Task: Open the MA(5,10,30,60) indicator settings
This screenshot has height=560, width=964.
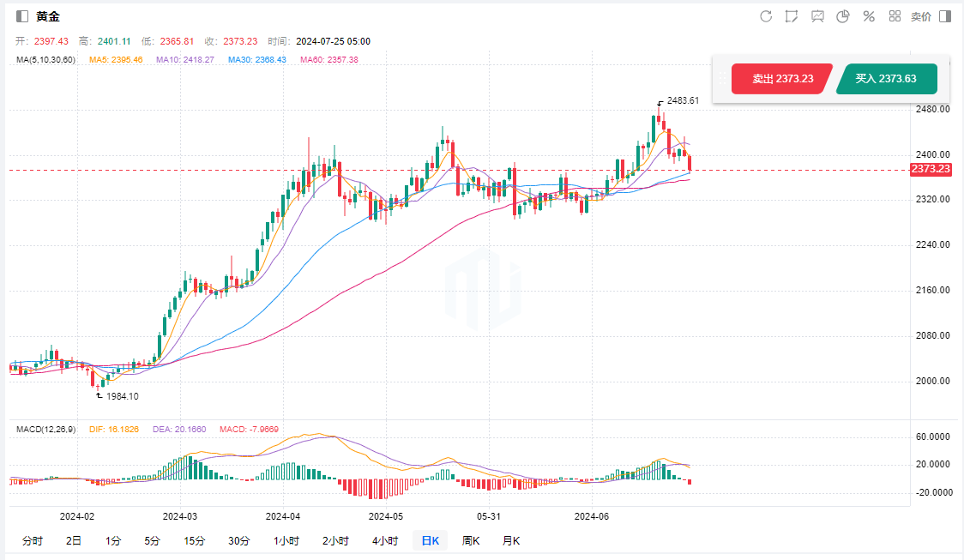Action: pos(45,59)
